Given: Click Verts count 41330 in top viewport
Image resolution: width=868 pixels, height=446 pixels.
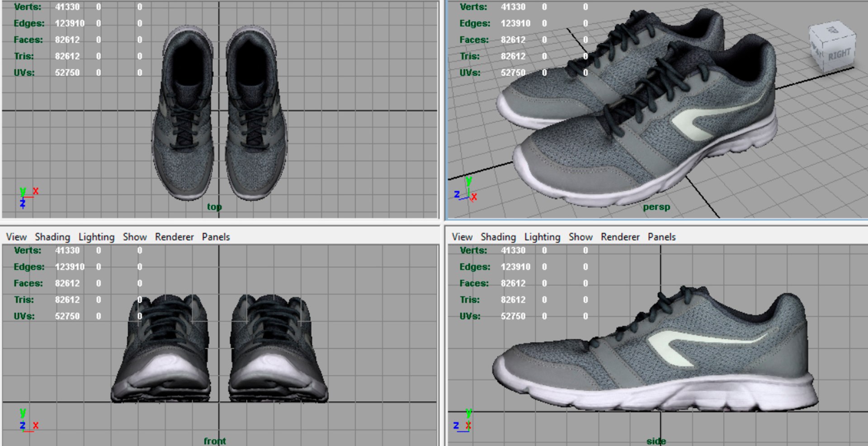Looking at the screenshot, I should click(x=67, y=7).
